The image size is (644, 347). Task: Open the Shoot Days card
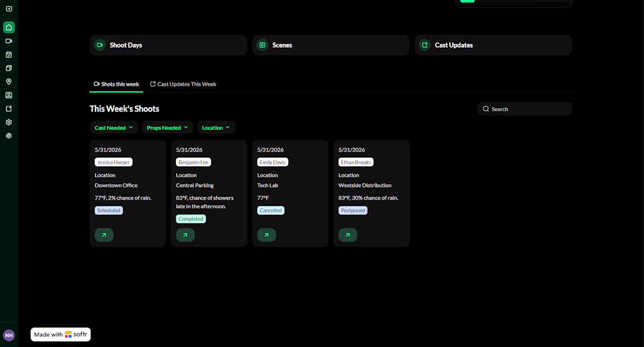coord(169,45)
